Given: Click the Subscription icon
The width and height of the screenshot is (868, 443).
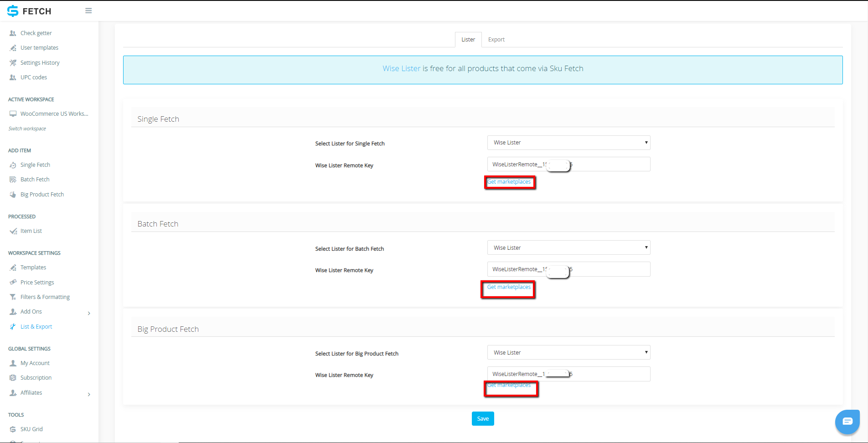Looking at the screenshot, I should click(x=13, y=378).
